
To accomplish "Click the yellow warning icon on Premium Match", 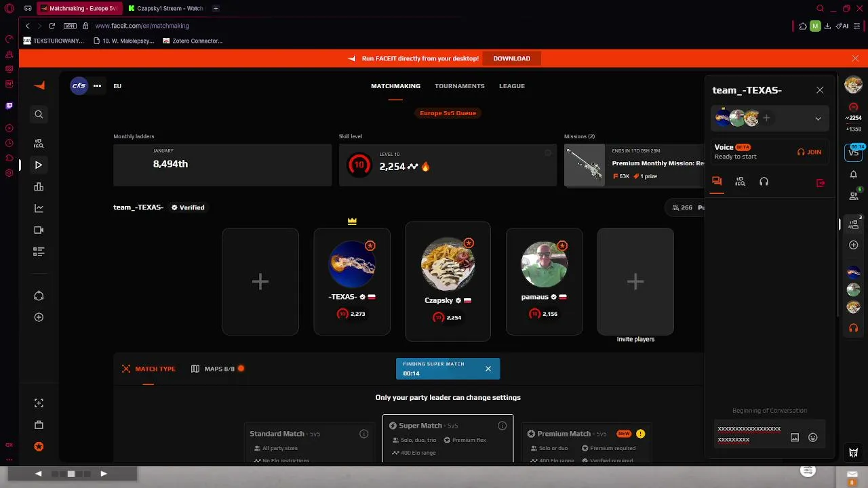I will pyautogui.click(x=640, y=434).
